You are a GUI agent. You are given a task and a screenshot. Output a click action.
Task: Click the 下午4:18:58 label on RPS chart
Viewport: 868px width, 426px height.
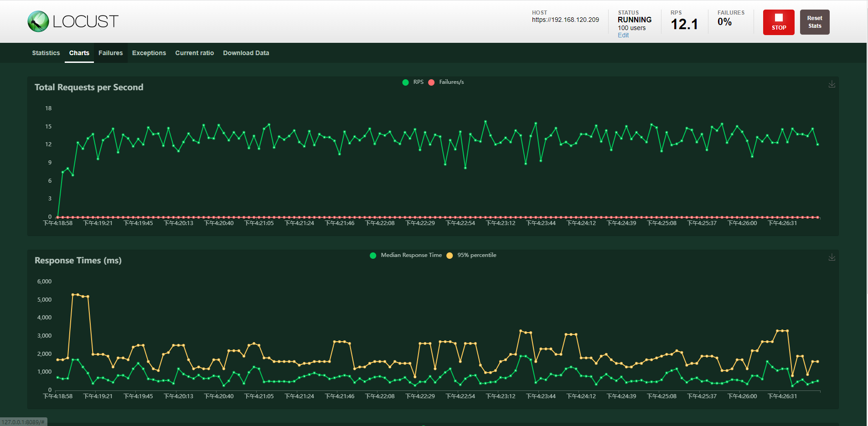pyautogui.click(x=58, y=223)
